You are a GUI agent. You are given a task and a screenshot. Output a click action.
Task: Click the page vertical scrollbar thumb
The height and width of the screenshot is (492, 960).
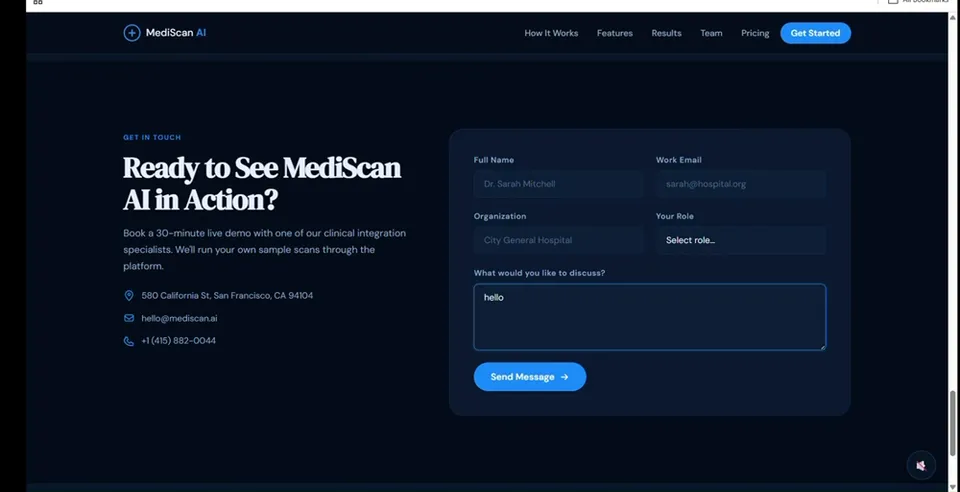pyautogui.click(x=952, y=423)
